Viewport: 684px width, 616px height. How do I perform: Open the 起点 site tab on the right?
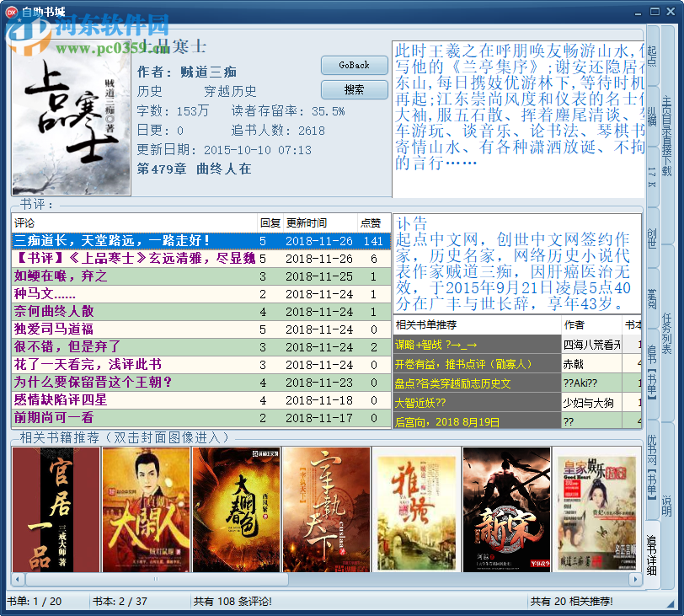(x=650, y=55)
